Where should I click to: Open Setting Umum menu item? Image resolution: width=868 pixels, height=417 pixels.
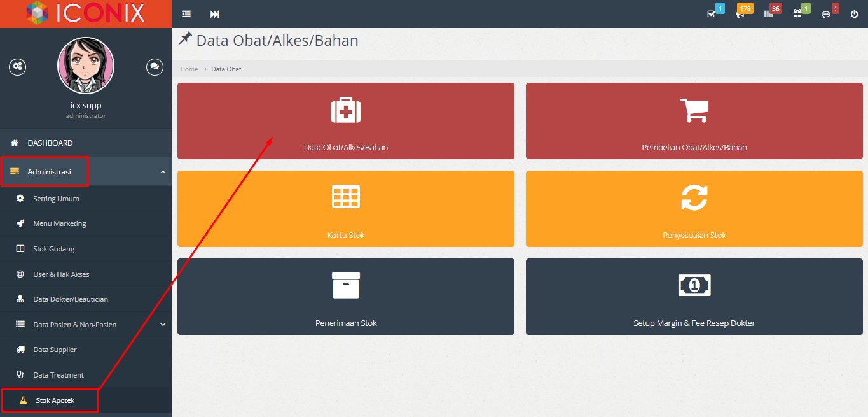click(56, 199)
